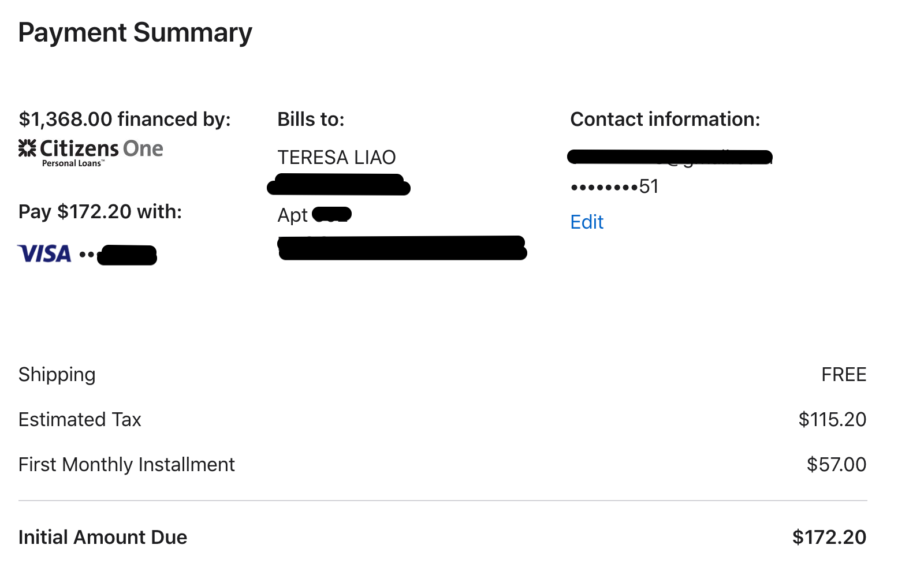Click the Contact information heading
This screenshot has width=924, height=582.
(x=665, y=119)
